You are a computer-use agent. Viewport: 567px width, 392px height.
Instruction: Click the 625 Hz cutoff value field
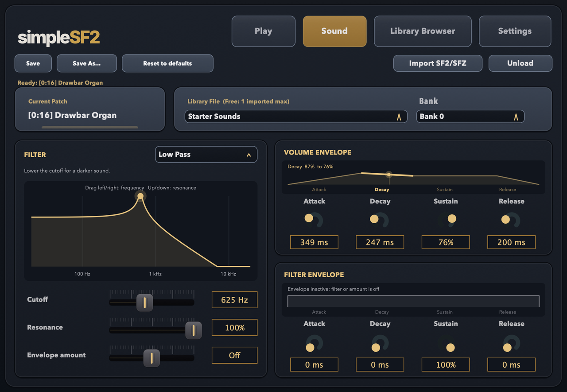click(x=234, y=300)
